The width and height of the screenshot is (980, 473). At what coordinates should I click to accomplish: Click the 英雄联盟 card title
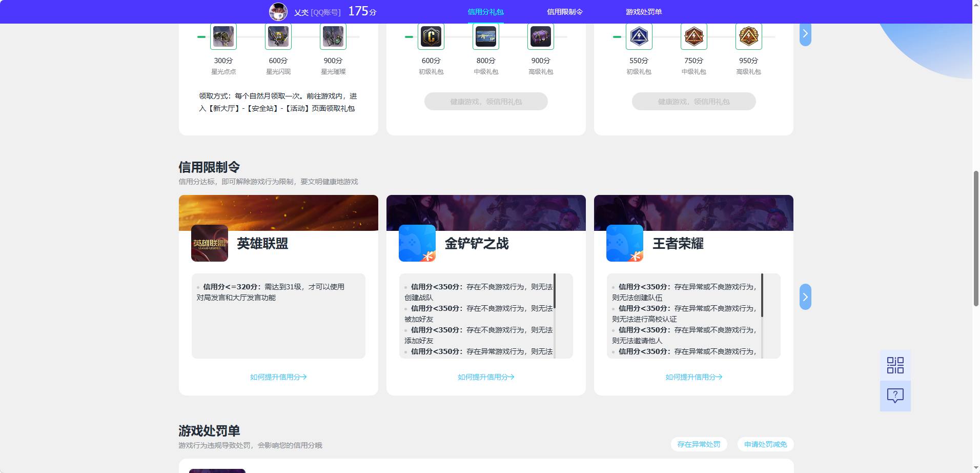pyautogui.click(x=262, y=243)
